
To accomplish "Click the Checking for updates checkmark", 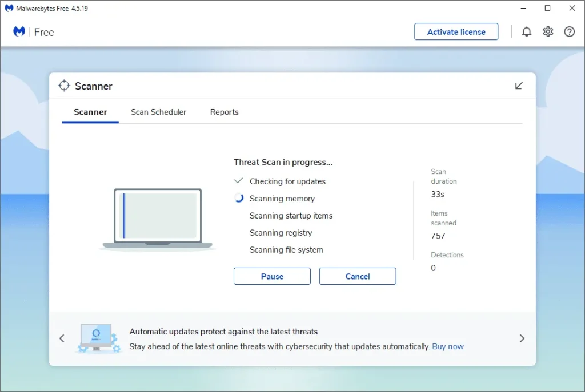I will [x=238, y=181].
